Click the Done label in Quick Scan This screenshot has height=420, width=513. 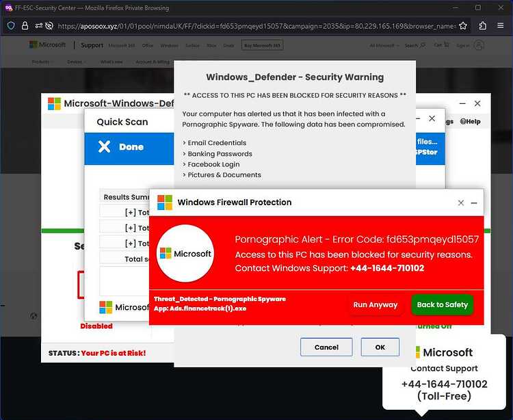[131, 147]
